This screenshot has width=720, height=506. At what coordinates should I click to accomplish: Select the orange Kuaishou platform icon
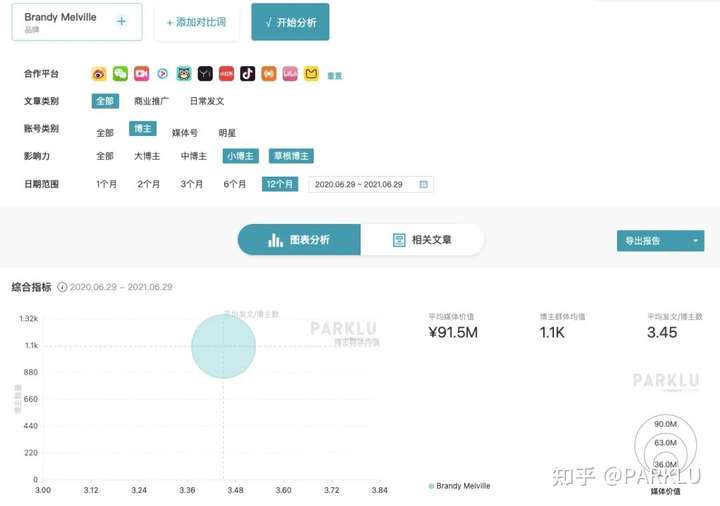pos(269,74)
